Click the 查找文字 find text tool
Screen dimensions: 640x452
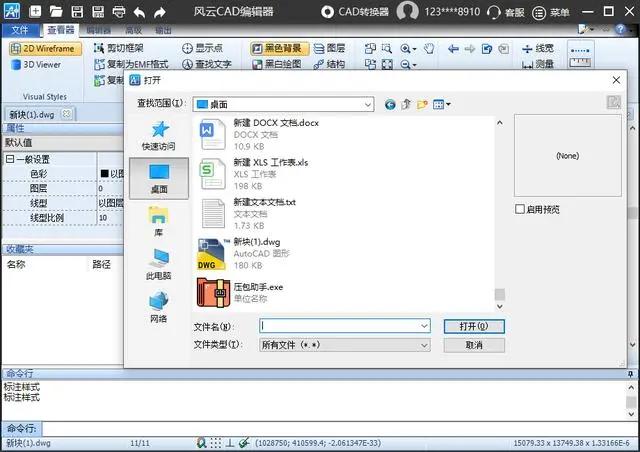click(207, 64)
